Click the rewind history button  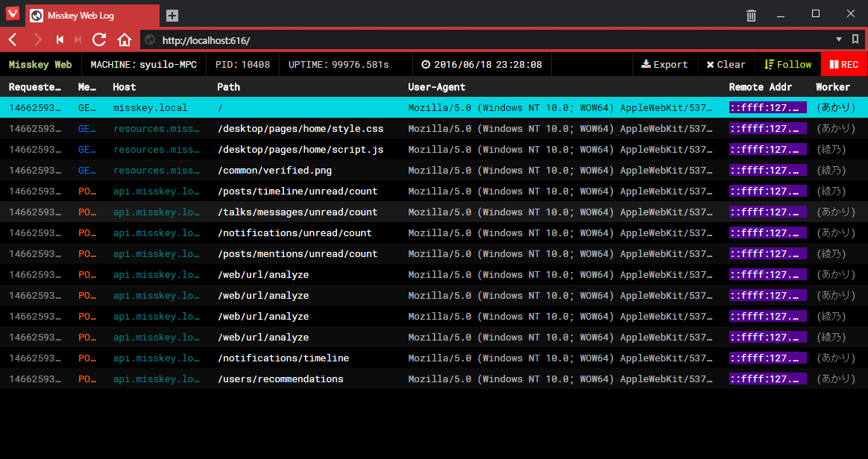(60, 39)
